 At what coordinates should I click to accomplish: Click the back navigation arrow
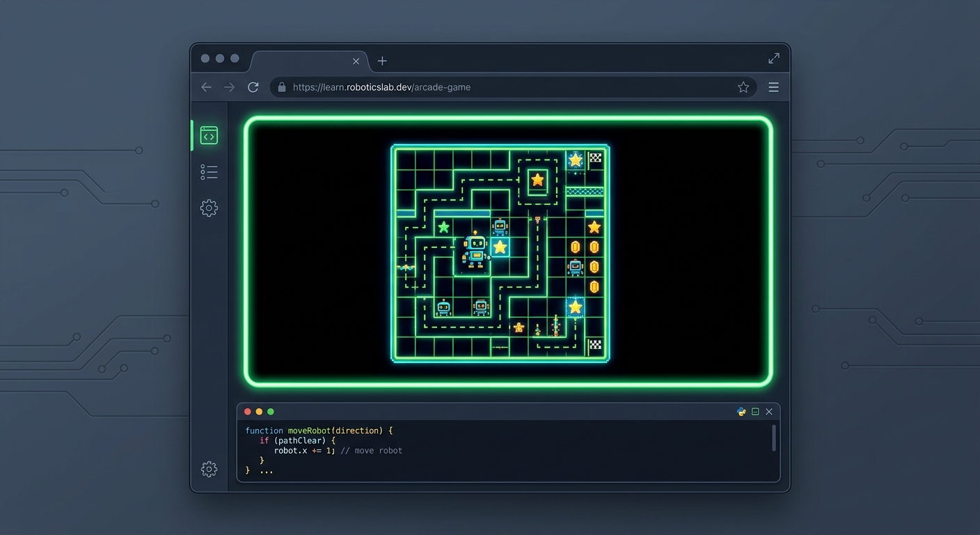[206, 86]
